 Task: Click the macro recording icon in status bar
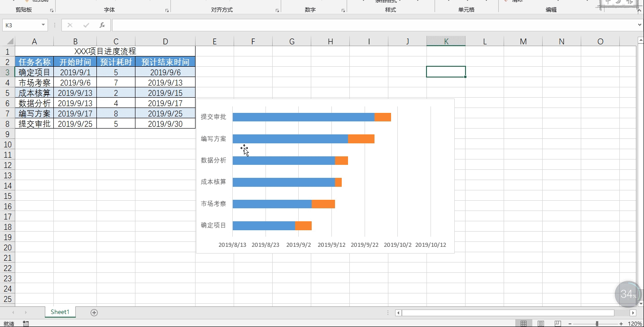click(x=26, y=323)
